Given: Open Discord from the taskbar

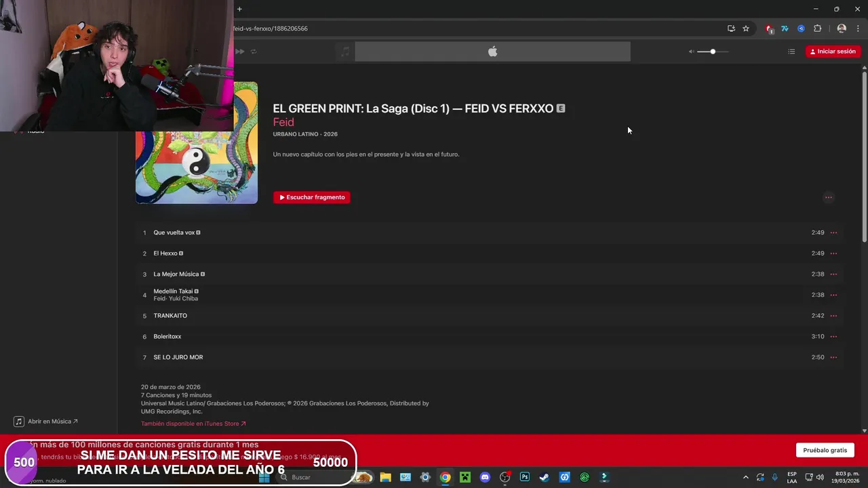Looking at the screenshot, I should 485,477.
